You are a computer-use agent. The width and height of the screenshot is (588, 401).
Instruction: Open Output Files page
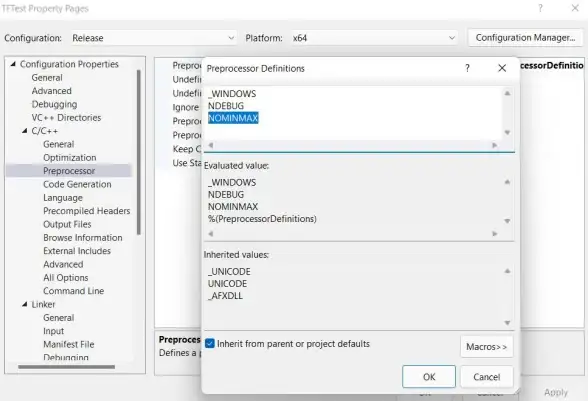point(67,224)
